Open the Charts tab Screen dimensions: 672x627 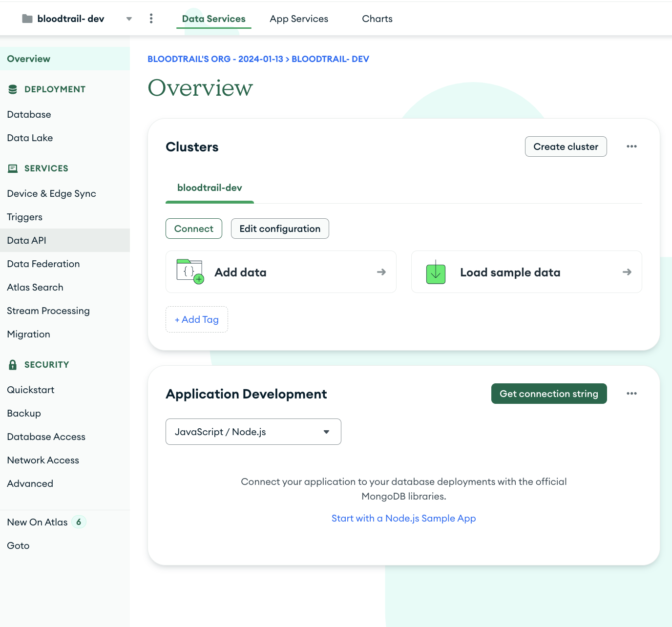(x=377, y=19)
